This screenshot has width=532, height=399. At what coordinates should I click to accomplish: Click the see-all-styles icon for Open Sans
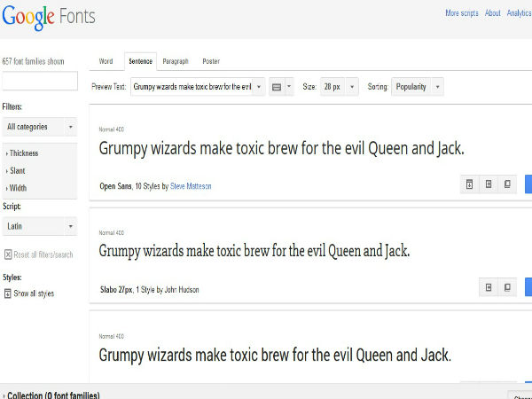(468, 185)
